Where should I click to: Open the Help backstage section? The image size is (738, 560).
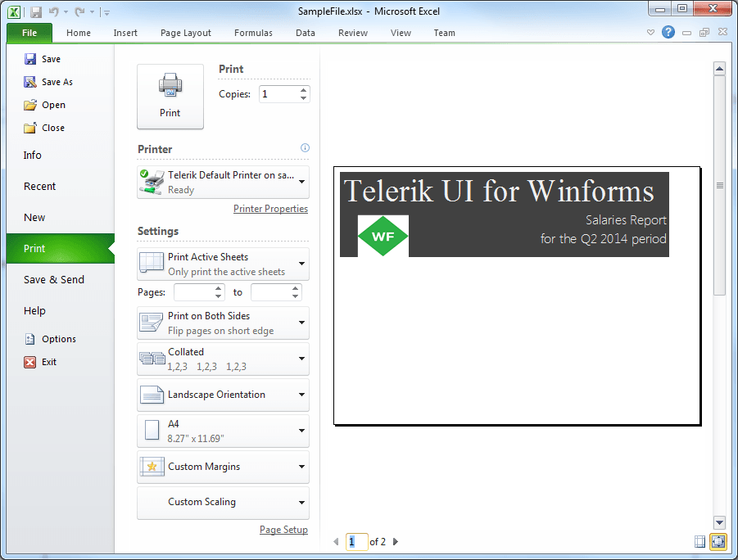click(x=35, y=310)
